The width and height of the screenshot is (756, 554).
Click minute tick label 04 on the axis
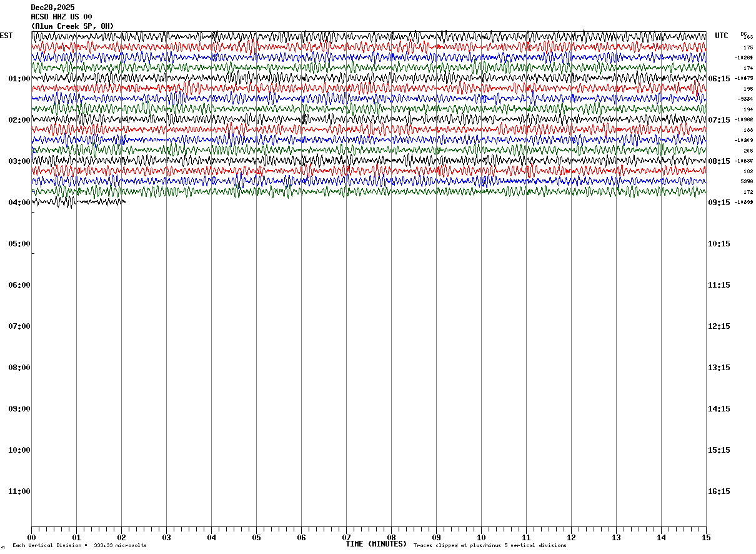211,537
